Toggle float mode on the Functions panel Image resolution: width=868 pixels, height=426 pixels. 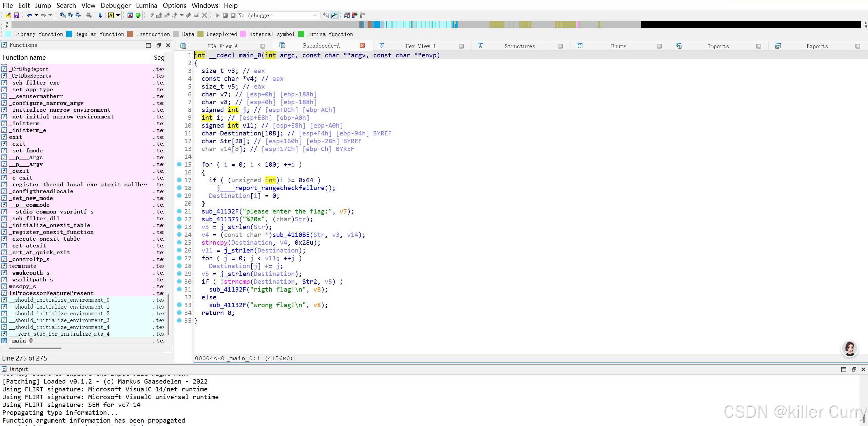pyautogui.click(x=158, y=45)
